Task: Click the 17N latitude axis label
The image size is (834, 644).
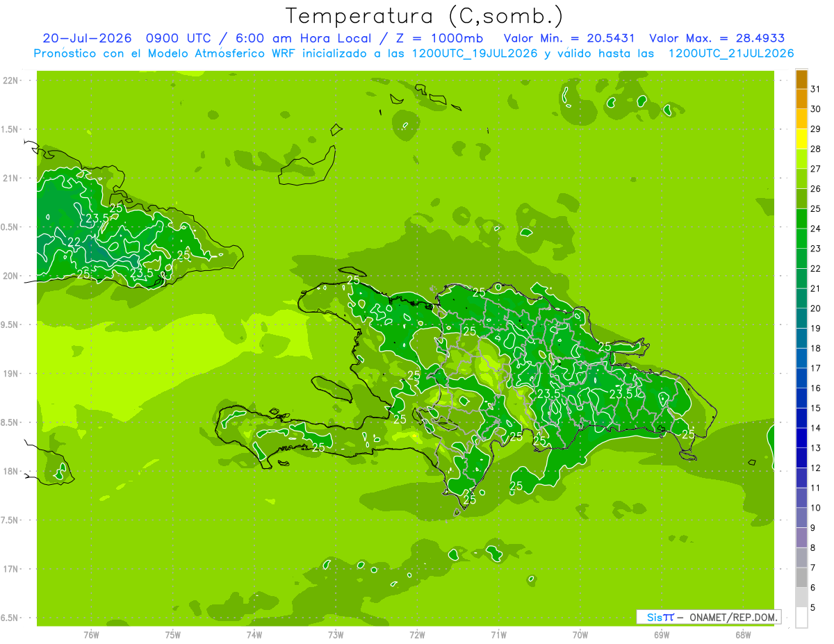Action: (12, 569)
